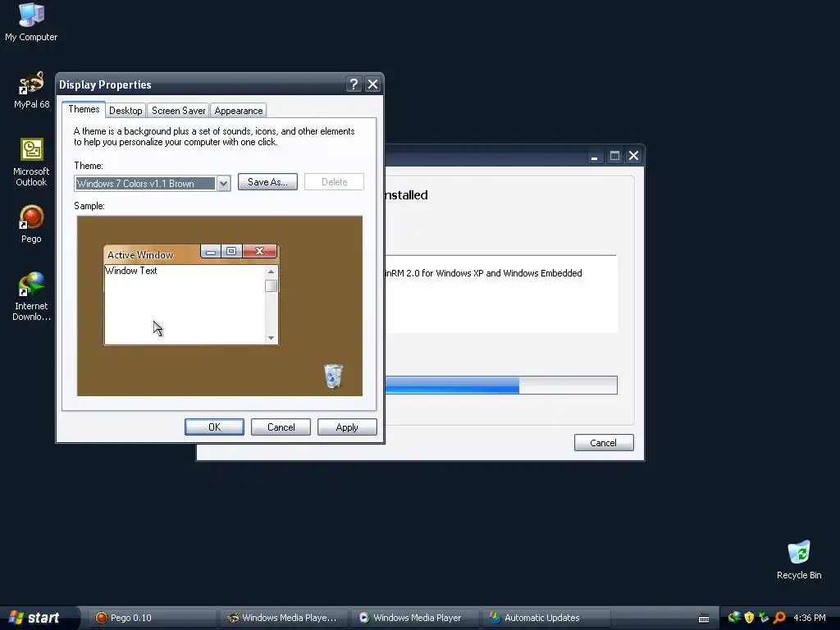Click the on-screen keyboard icon in taskbar
This screenshot has width=840, height=630.
click(704, 619)
